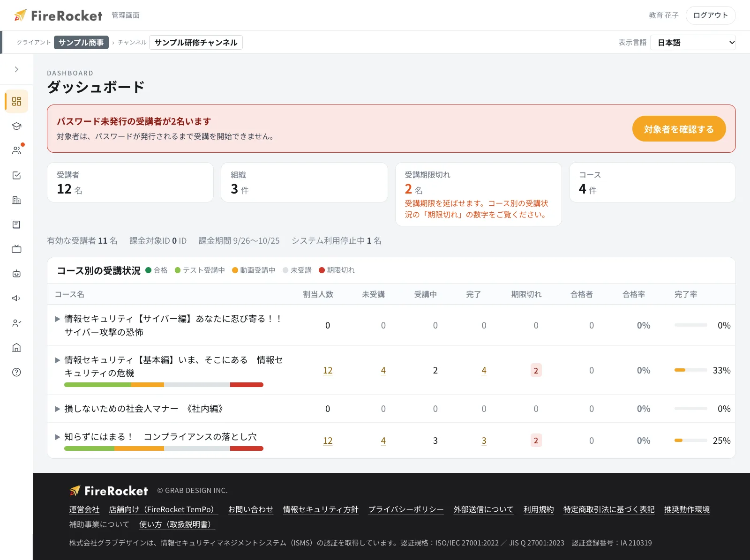750x560 pixels.
Task: Open the megaphone announcements icon
Action: click(16, 298)
